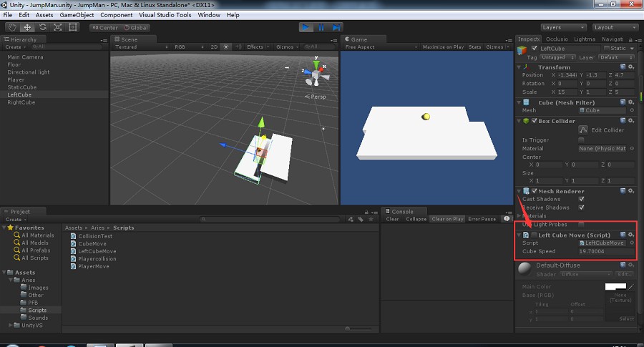Collapse the Transform component
Viewport: 644px width, 347px height.
519,67
